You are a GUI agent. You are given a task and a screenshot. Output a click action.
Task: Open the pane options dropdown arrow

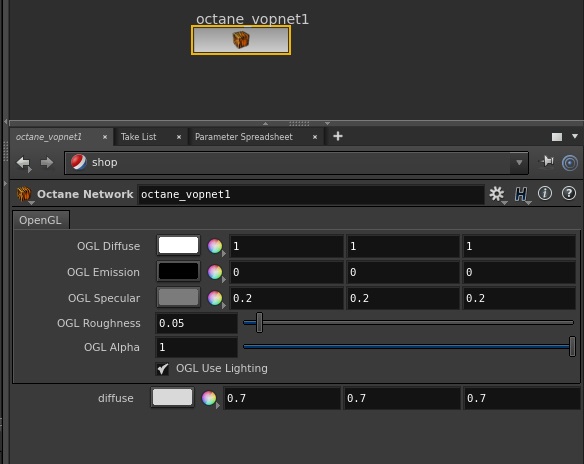point(575,137)
